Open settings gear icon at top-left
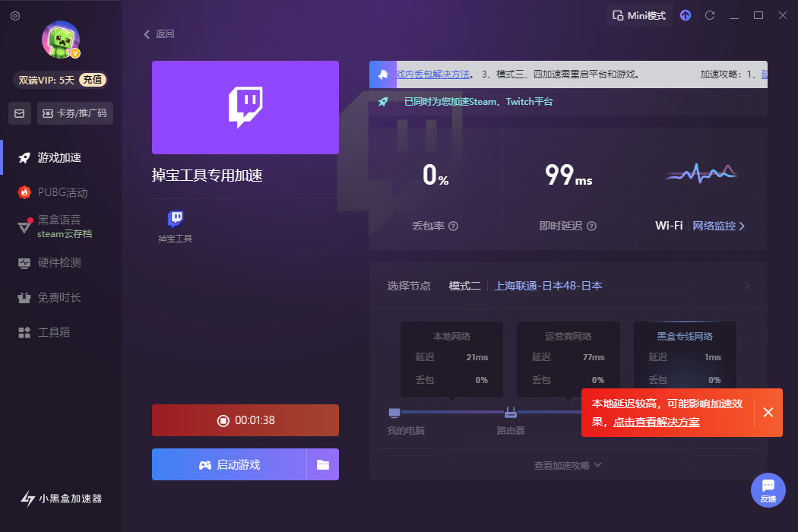This screenshot has height=532, width=798. click(x=15, y=16)
